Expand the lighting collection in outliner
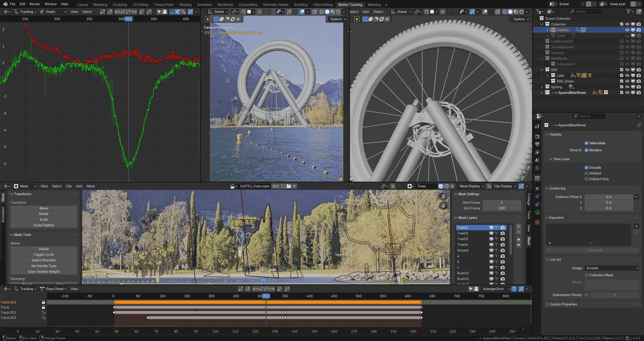644x341 pixels. pyautogui.click(x=542, y=87)
